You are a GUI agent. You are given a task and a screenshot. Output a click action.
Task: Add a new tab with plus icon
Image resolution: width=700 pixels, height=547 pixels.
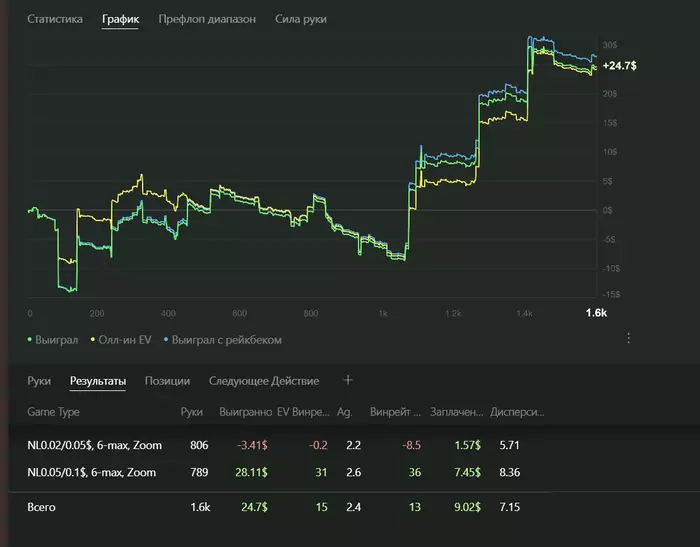coord(348,380)
